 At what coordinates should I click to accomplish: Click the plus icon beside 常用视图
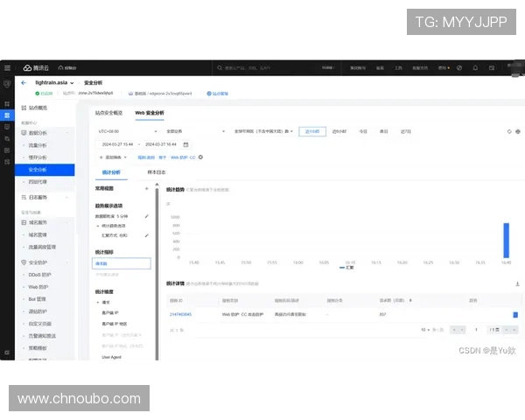pyautogui.click(x=146, y=188)
